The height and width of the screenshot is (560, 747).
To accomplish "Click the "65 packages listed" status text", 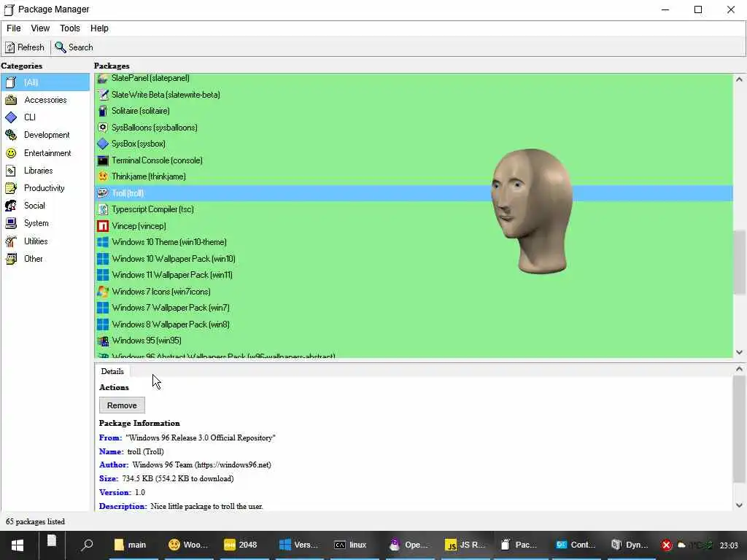I will click(35, 521).
